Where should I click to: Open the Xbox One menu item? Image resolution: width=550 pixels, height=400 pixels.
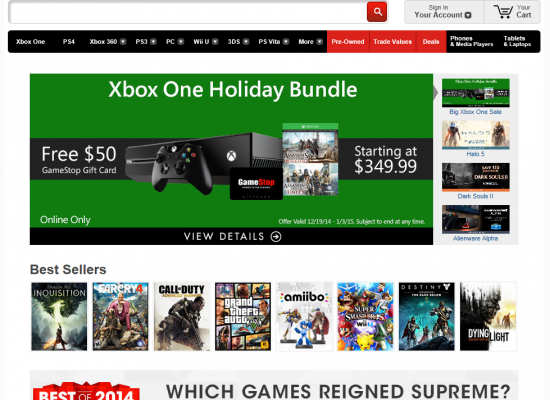[x=31, y=42]
